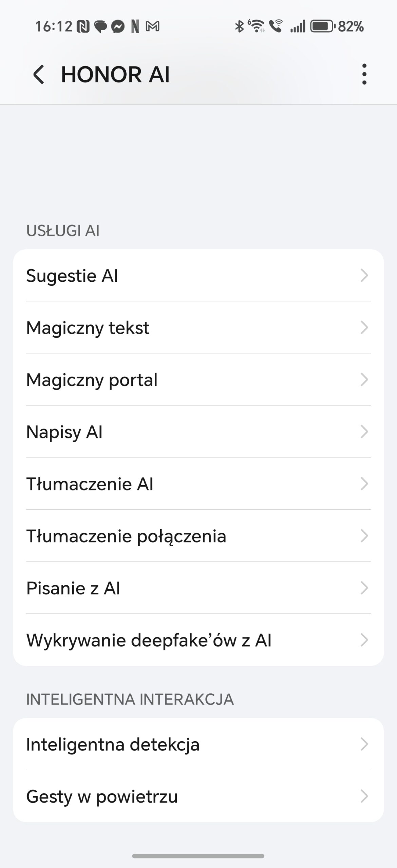Tap the back arrow icon

tap(39, 74)
